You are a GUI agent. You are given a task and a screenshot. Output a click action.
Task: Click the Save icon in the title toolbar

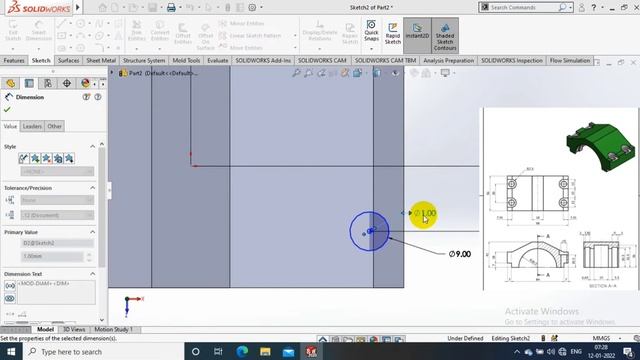(153, 7)
